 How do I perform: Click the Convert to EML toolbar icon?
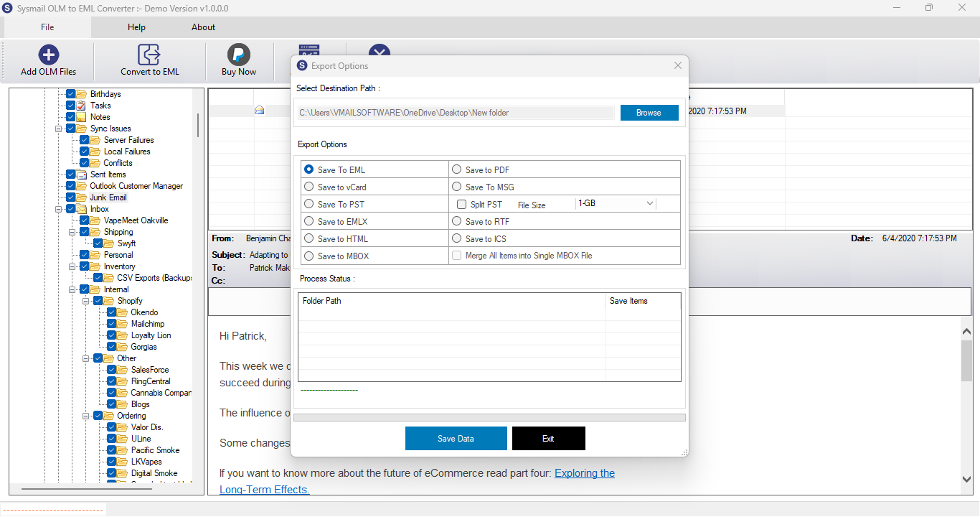coord(149,55)
